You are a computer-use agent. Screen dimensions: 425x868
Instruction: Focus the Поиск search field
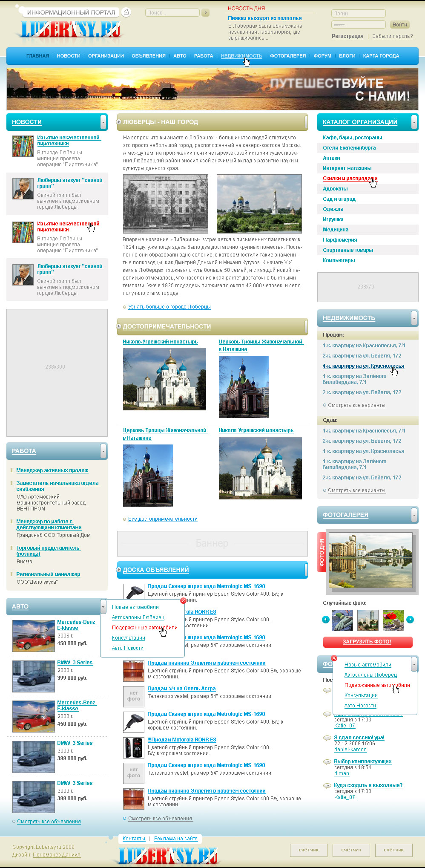pos(172,13)
